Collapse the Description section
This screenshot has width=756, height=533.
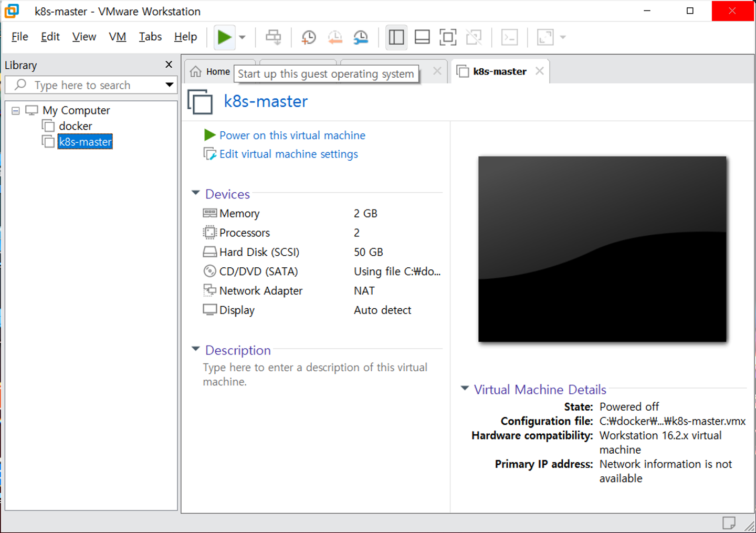(x=196, y=349)
